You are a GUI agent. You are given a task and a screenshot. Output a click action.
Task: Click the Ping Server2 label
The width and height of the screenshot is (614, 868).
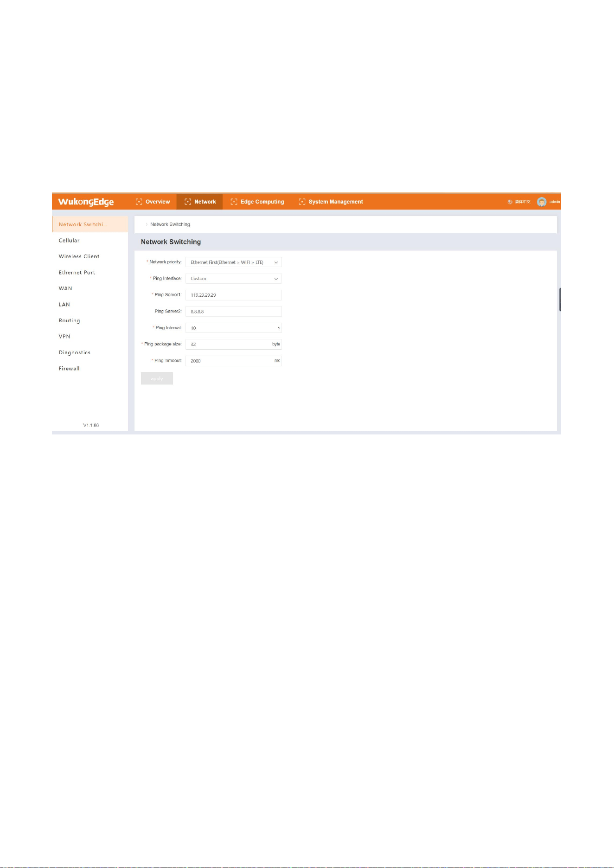(168, 311)
